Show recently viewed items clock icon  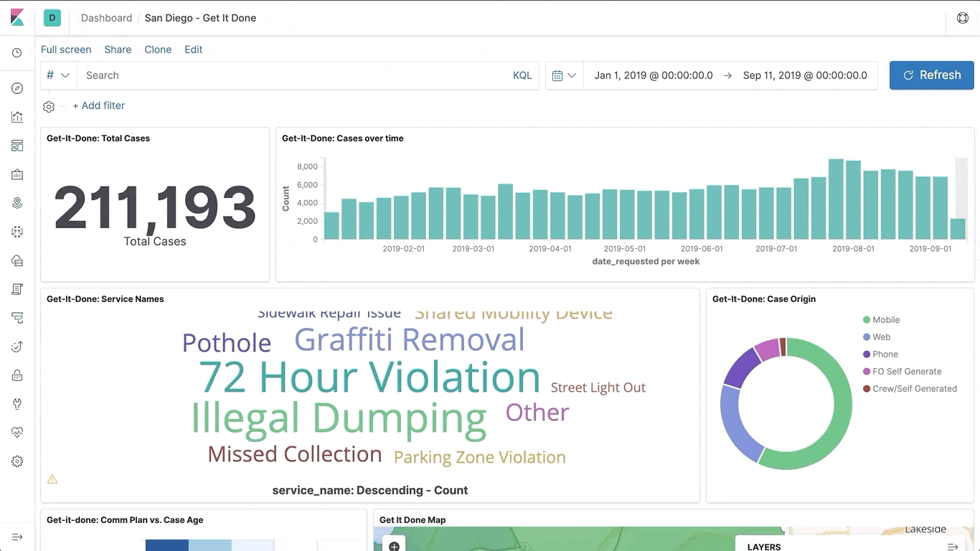click(17, 53)
